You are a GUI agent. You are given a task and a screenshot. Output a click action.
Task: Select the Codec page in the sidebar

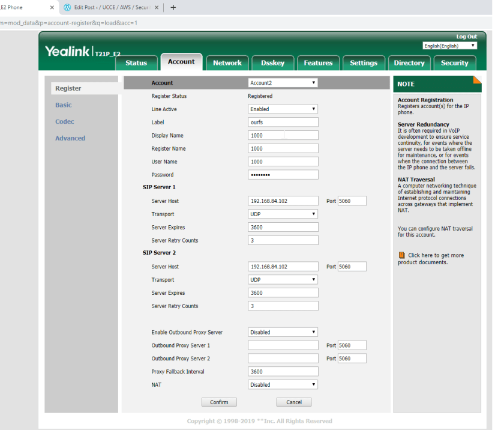tap(64, 121)
